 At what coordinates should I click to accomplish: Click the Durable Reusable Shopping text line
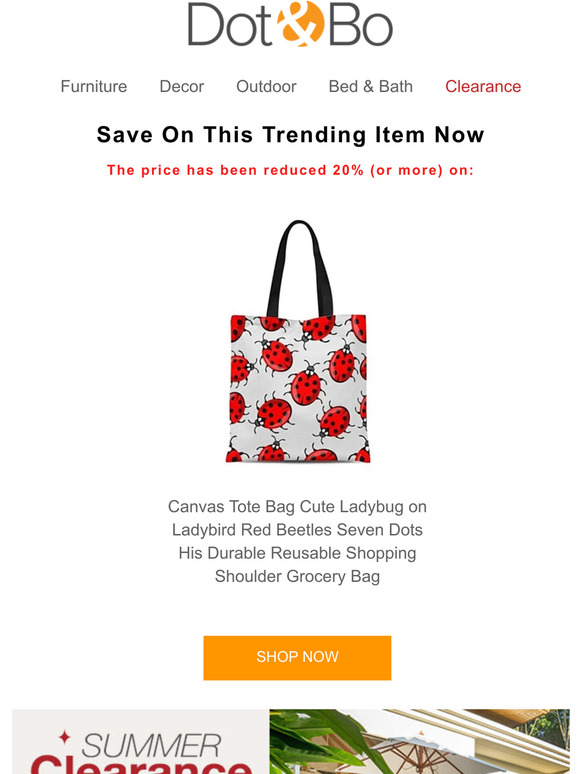297,553
